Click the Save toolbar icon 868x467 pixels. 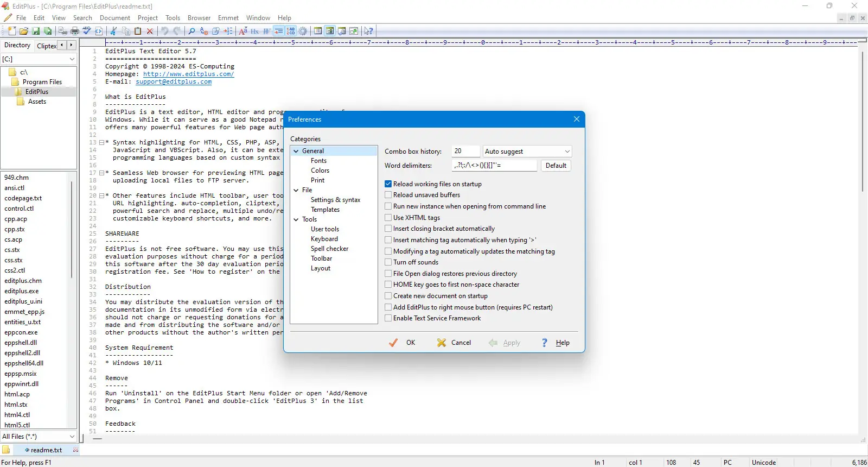click(x=36, y=31)
